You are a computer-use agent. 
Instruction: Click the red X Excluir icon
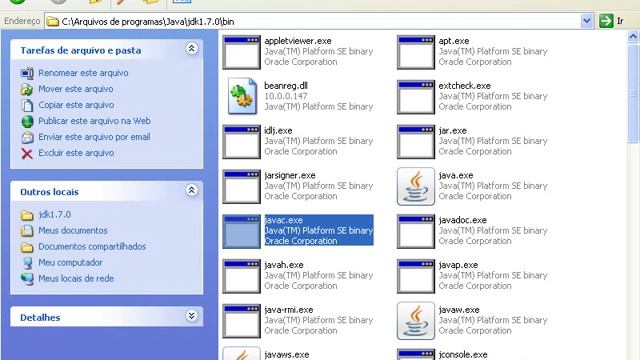pos(27,153)
